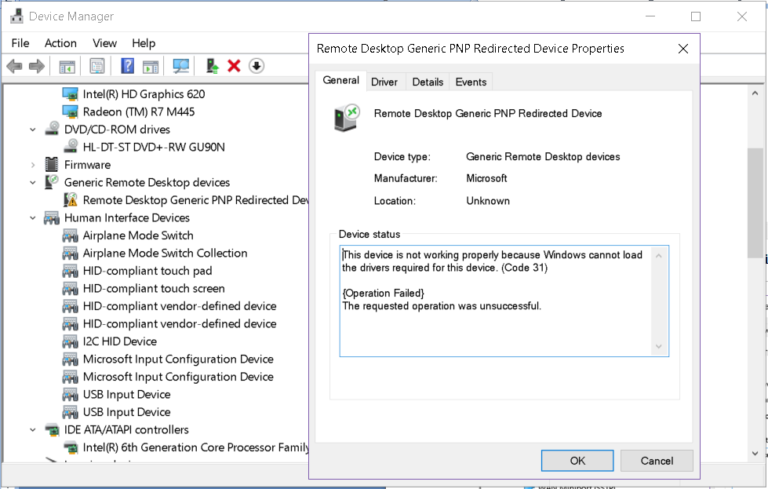Switch to the Events tab
Screen dimensions: 768x489
pyautogui.click(x=471, y=82)
